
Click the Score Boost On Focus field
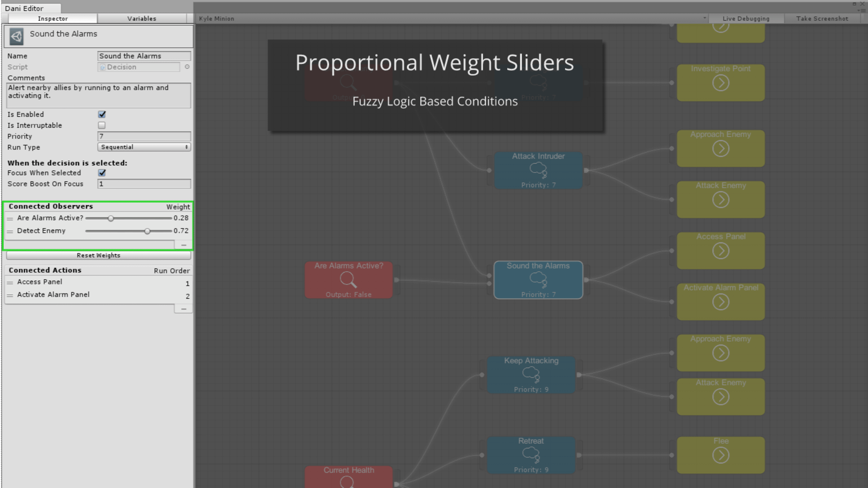(x=144, y=184)
